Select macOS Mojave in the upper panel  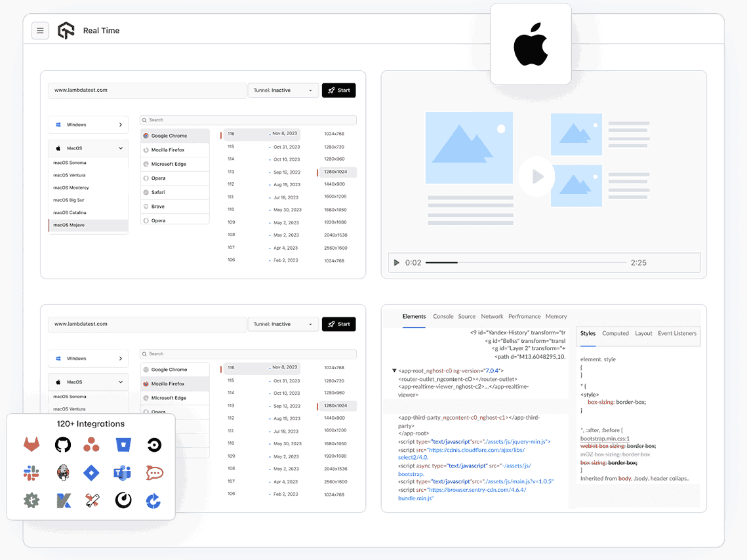[88, 225]
